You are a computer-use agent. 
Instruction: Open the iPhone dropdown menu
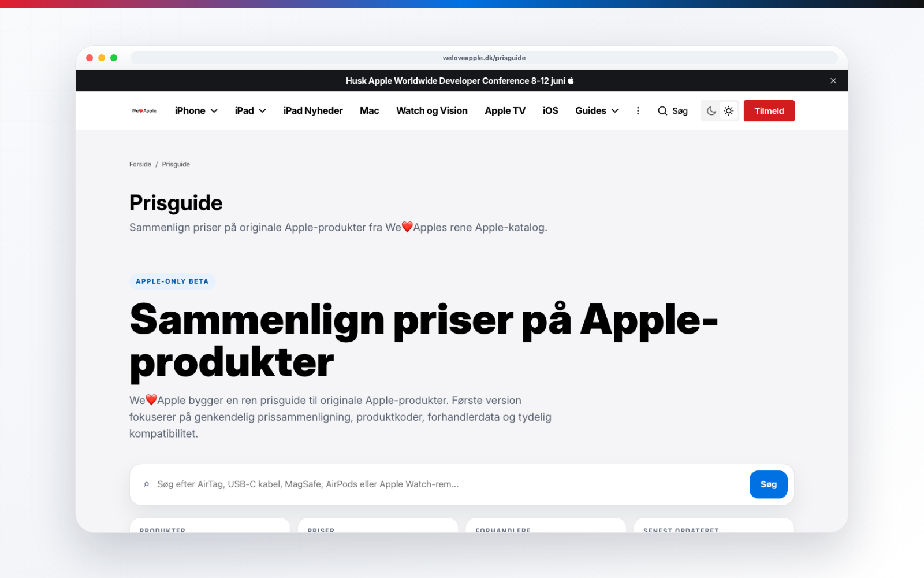196,111
